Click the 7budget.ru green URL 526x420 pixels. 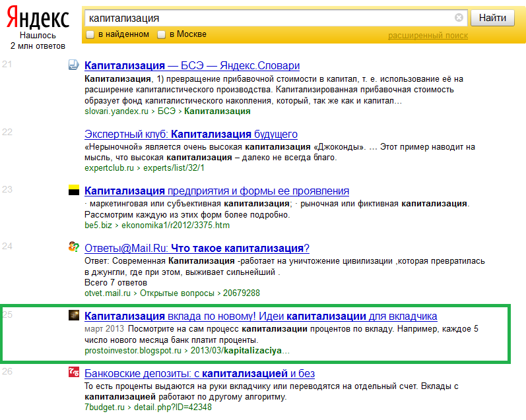(x=104, y=407)
